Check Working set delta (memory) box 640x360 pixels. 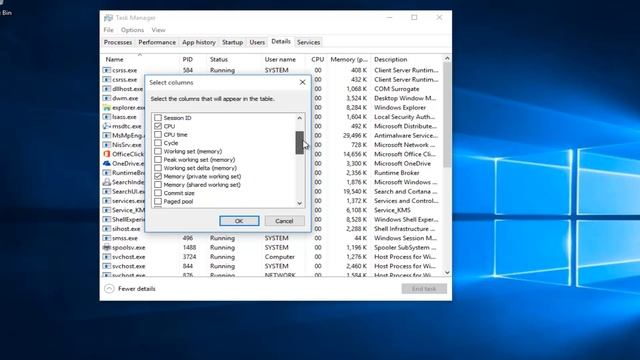tap(158, 168)
